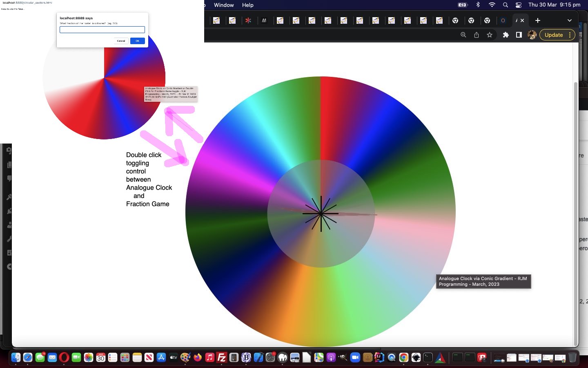Screen dimensions: 588x368
Task: Open a new tab with plus button
Action: (537, 20)
